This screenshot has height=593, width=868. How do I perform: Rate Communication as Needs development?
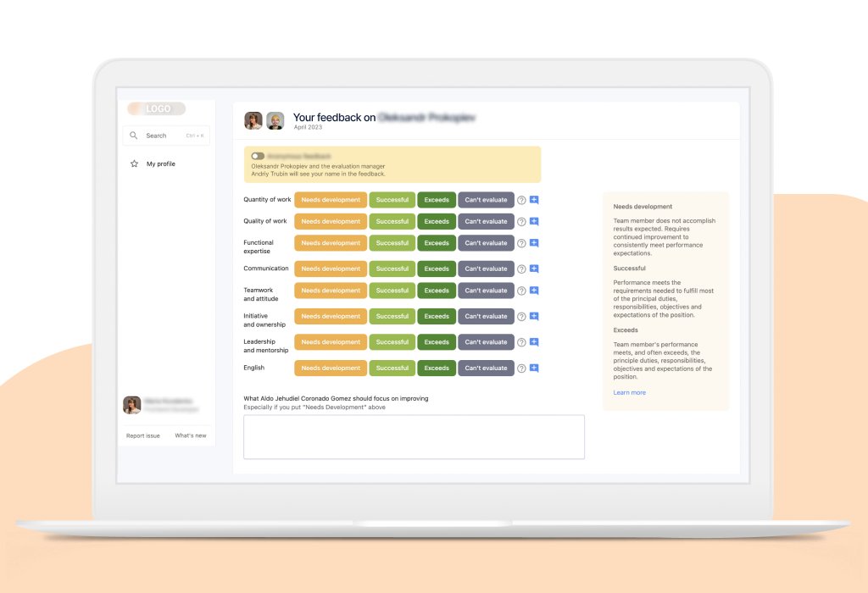pyautogui.click(x=331, y=269)
